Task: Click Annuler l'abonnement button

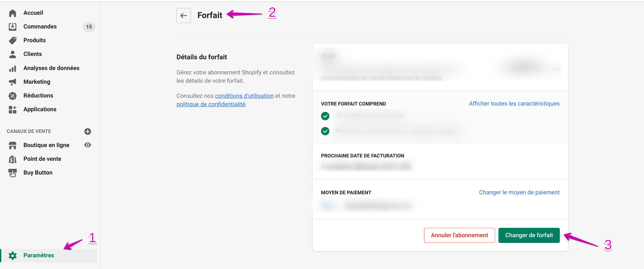Action: click(459, 235)
